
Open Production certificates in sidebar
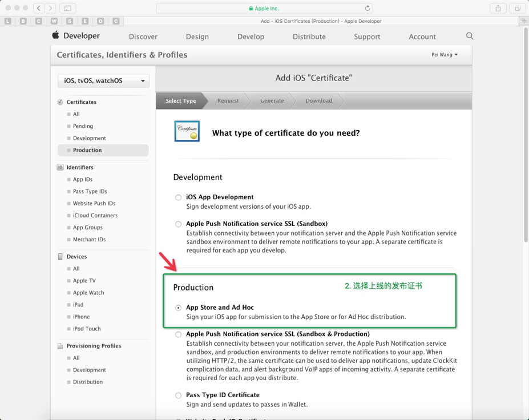click(x=103, y=150)
